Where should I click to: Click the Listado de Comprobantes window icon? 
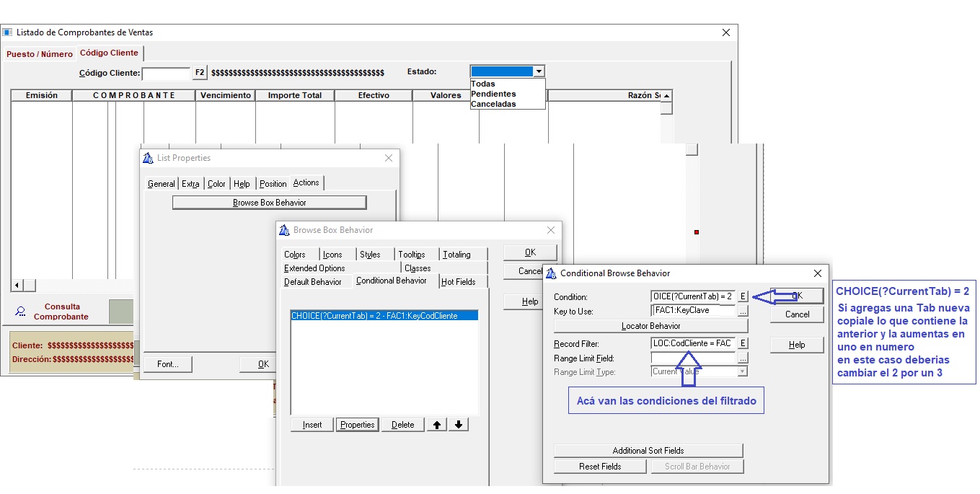(8, 32)
